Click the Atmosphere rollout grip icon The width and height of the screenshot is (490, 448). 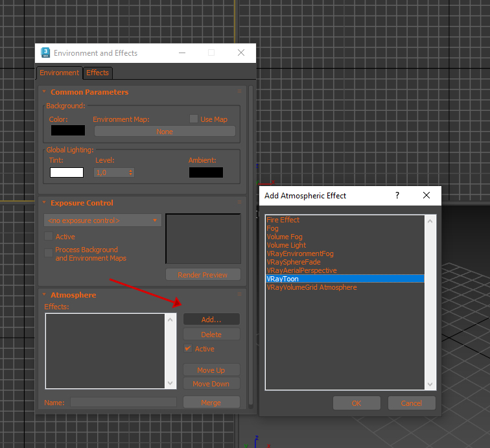239,294
